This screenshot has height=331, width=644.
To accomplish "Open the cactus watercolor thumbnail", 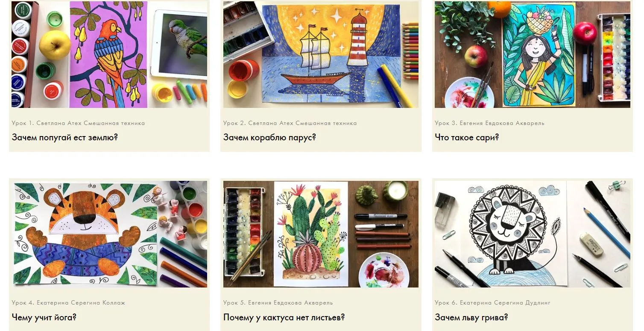I will pyautogui.click(x=321, y=234).
